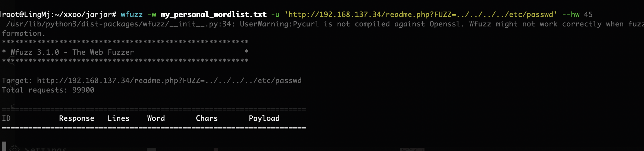The width and height of the screenshot is (644, 151).
Task: Click the Total requests value 99900
Action: [x=83, y=90]
